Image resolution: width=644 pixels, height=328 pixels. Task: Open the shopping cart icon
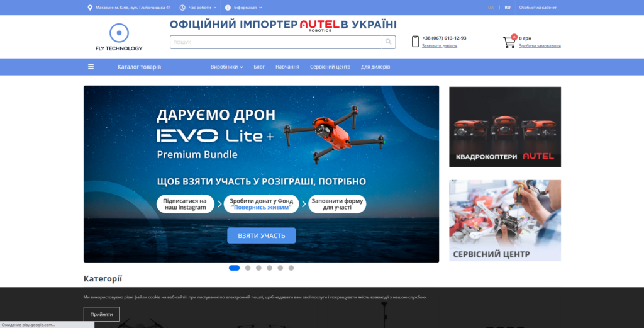(509, 42)
